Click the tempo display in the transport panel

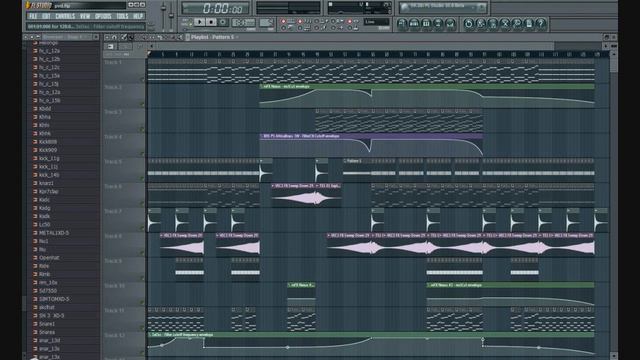(243, 22)
